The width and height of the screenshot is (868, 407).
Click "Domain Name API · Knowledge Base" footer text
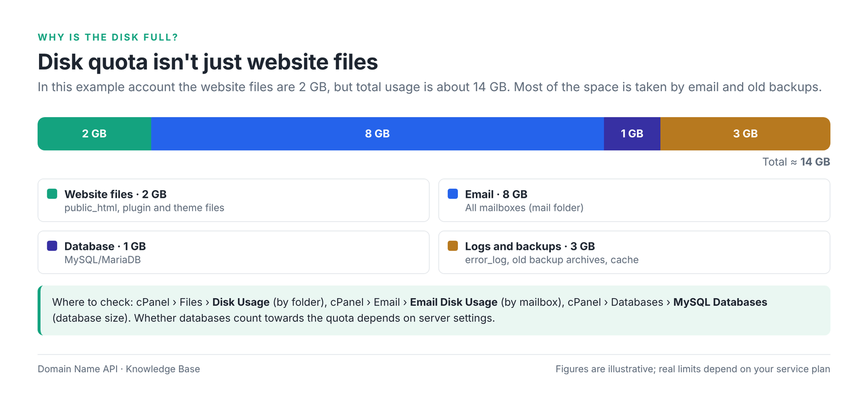click(119, 369)
